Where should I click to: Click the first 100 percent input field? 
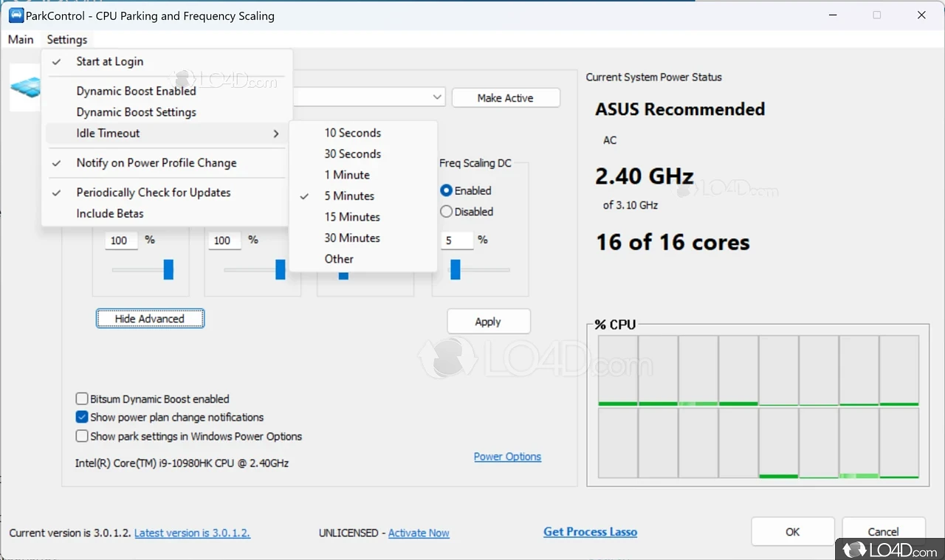click(x=121, y=241)
